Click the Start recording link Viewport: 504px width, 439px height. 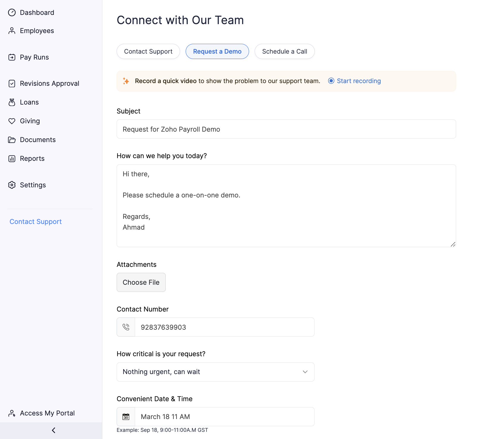359,81
